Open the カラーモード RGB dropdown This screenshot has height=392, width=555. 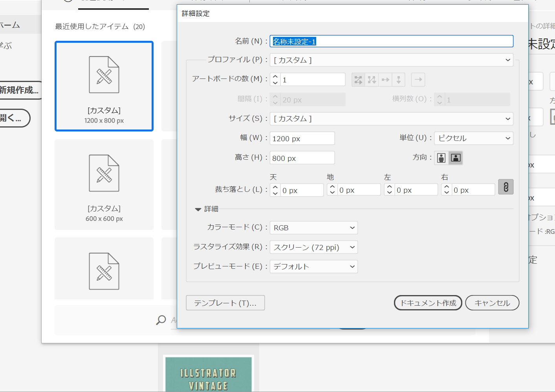click(313, 228)
